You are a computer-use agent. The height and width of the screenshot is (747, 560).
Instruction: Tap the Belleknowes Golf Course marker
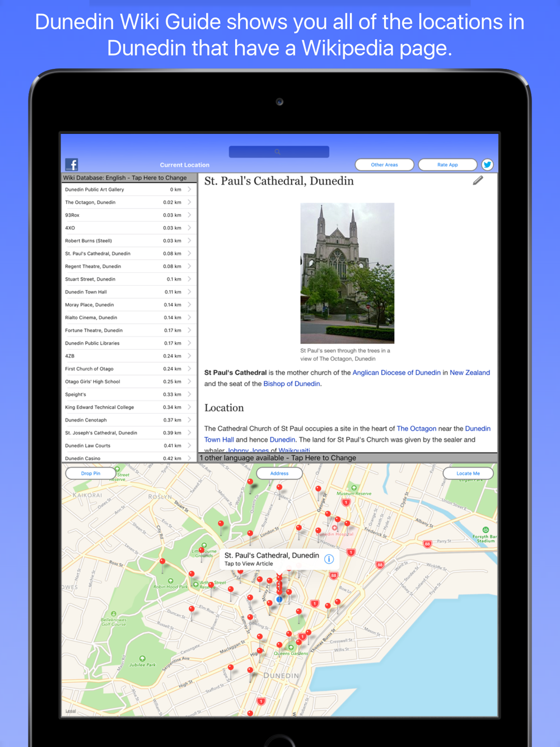click(x=114, y=614)
